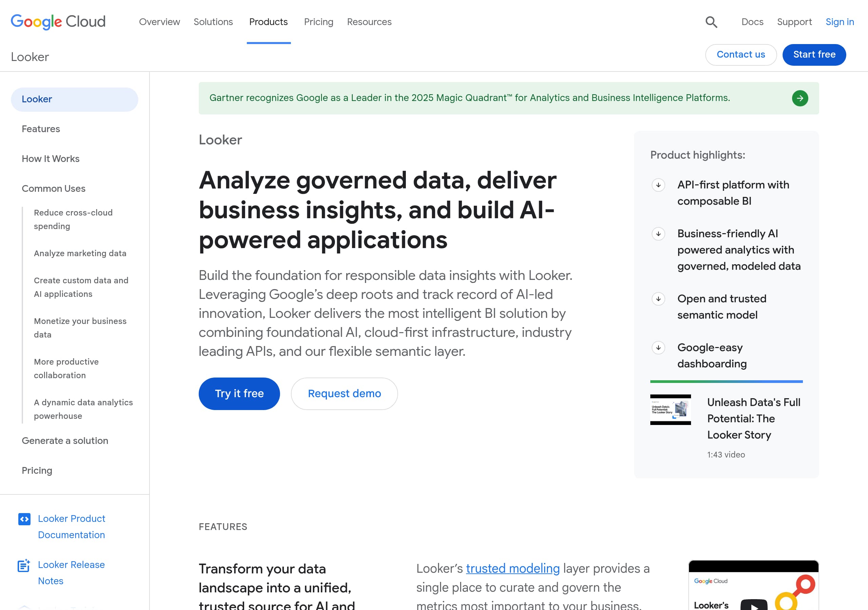
Task: Open the search magnifier icon
Action: 711,22
